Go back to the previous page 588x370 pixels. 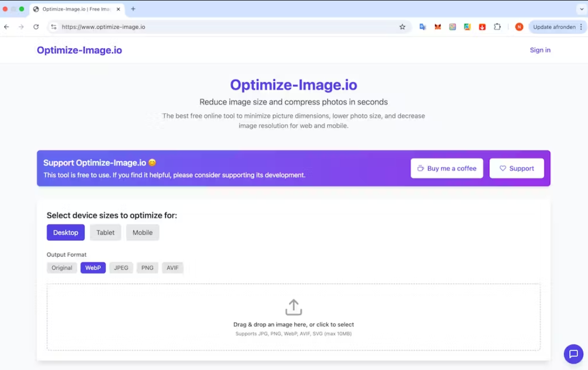coord(6,27)
